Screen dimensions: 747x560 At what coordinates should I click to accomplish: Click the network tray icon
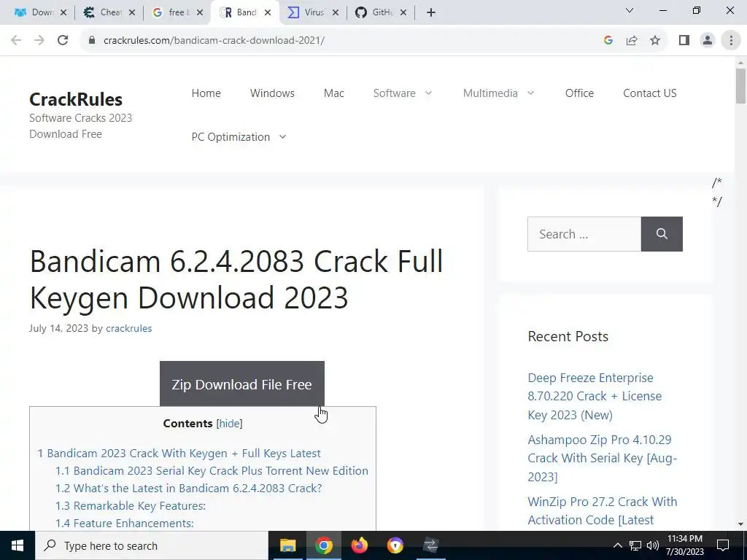[635, 545]
